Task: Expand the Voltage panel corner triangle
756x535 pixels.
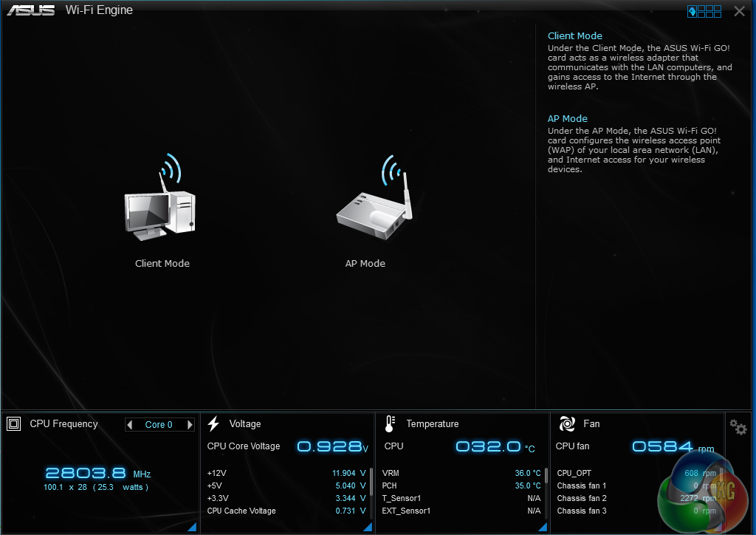Action: tap(368, 527)
